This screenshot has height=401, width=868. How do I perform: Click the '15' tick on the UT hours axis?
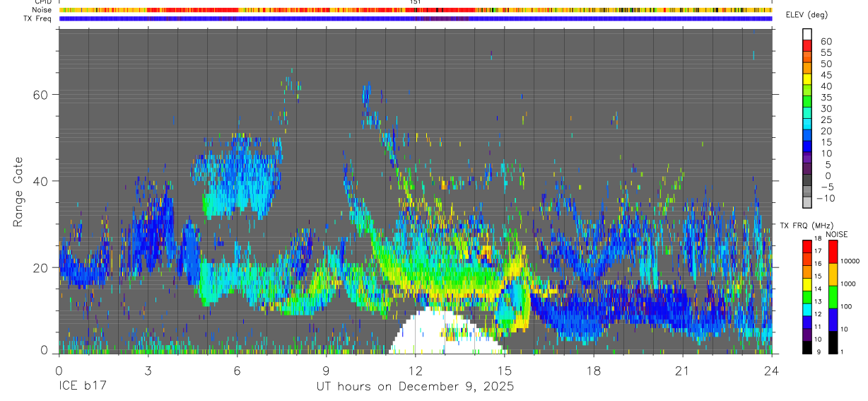[505, 371]
